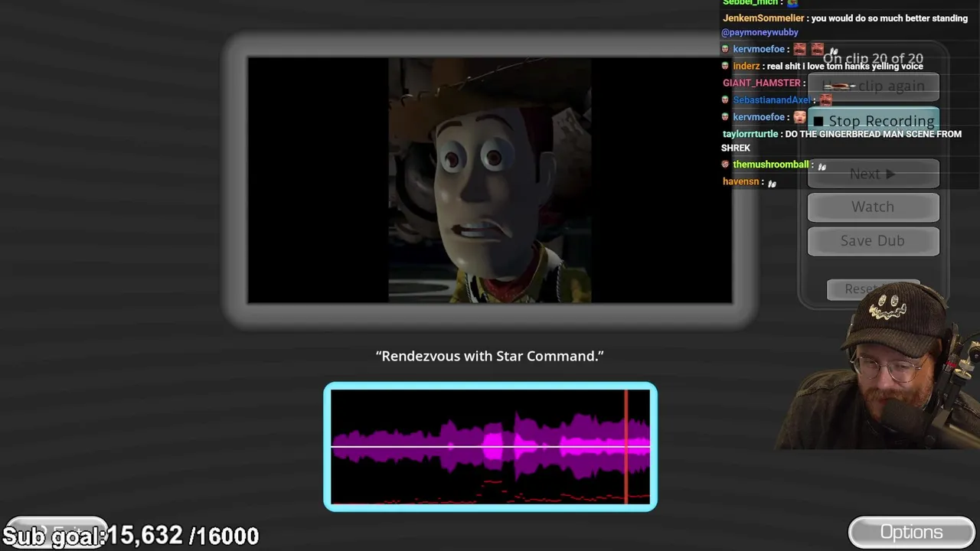Select chat username GIANT_HAMSTER

coord(762,83)
